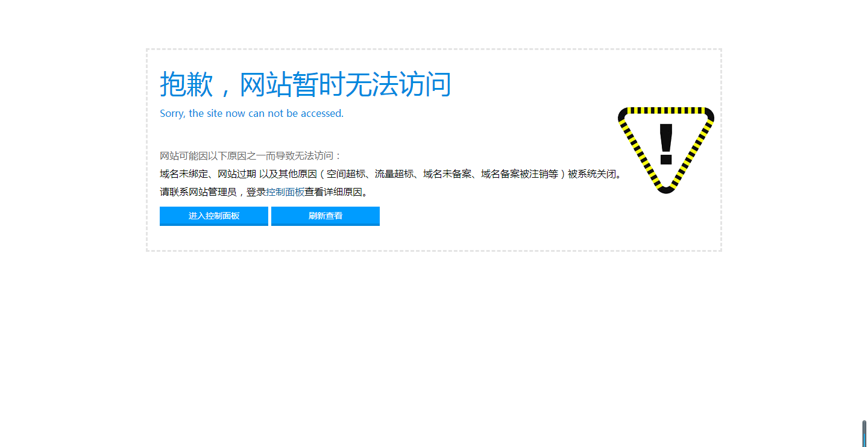Click the exclamation mark inside the warning sign
The image size is (868, 447).
pyautogui.click(x=665, y=144)
